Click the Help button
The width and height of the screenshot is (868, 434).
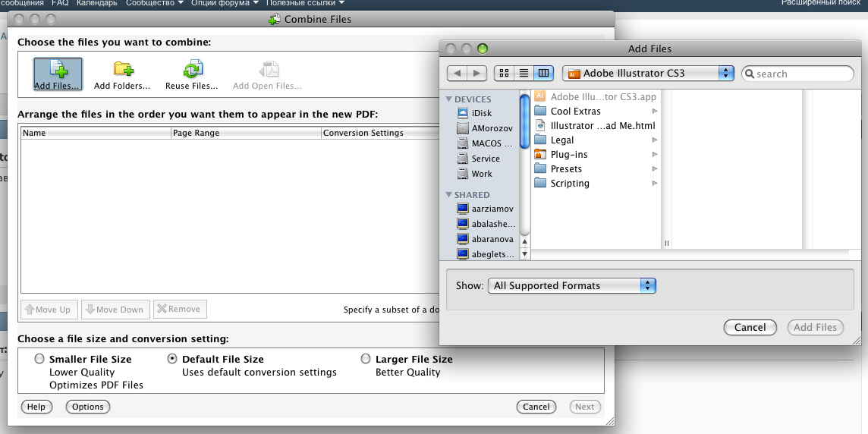(x=36, y=407)
